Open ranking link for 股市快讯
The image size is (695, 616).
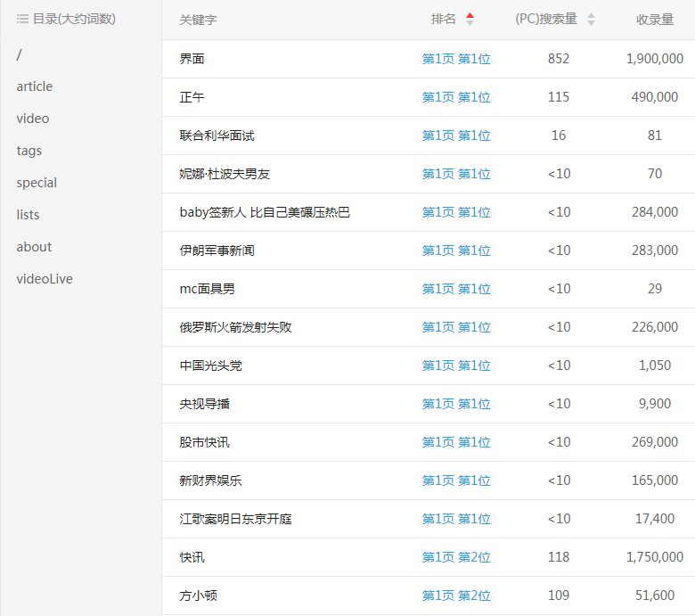coord(456,442)
